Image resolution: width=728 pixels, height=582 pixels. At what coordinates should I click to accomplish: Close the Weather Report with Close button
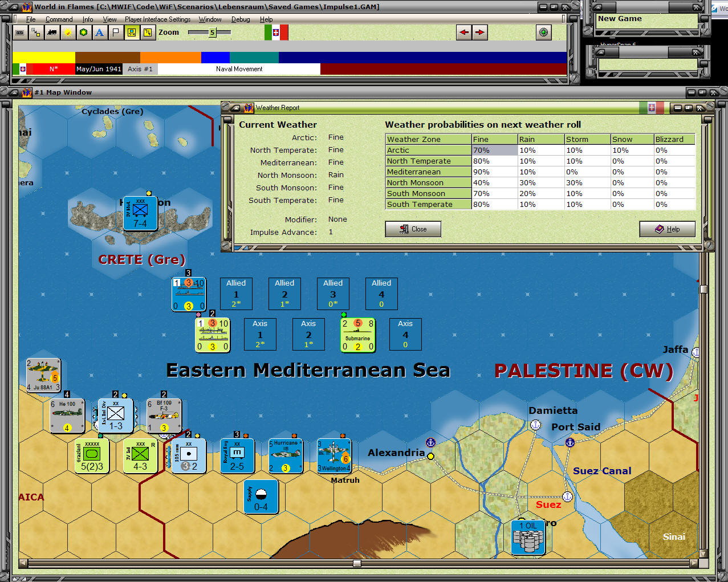413,229
